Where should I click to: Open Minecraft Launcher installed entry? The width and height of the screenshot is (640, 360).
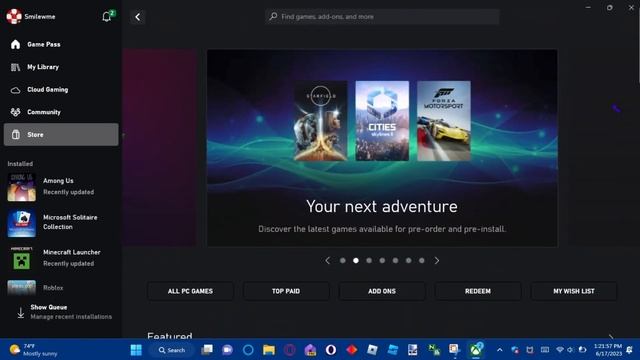click(x=61, y=258)
